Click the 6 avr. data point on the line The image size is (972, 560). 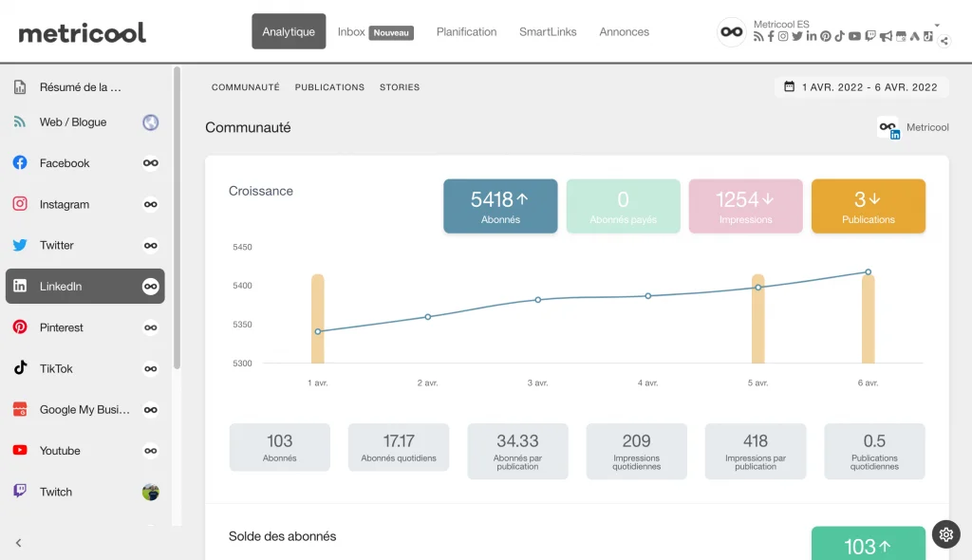pos(868,271)
